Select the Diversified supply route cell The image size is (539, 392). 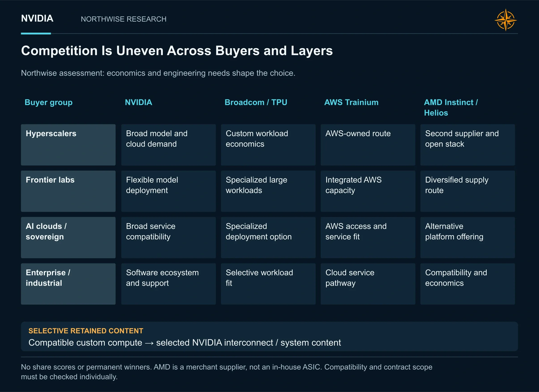(x=468, y=191)
